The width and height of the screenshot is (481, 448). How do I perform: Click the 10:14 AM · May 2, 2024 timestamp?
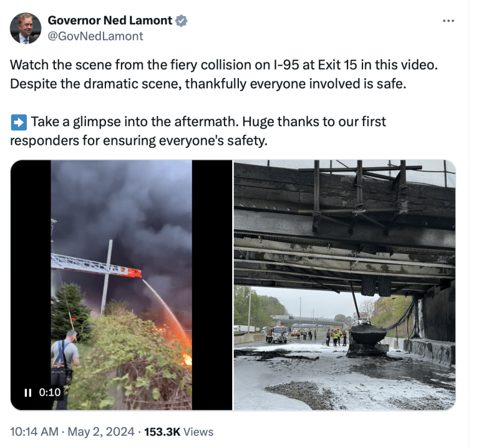click(72, 432)
